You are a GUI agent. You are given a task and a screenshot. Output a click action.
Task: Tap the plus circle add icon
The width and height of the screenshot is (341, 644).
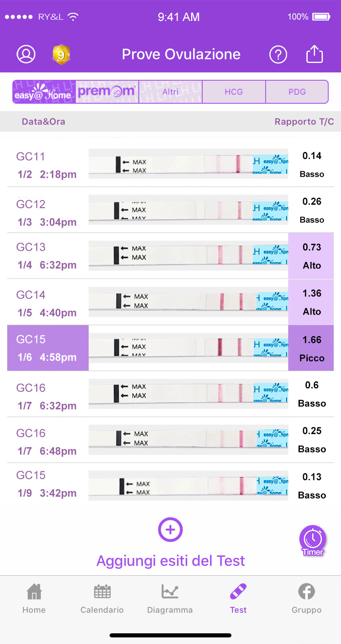tap(170, 530)
